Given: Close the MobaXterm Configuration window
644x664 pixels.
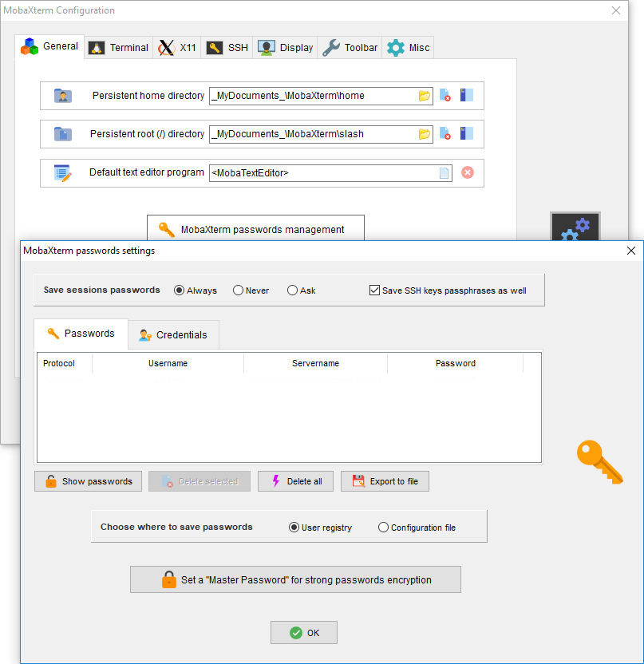Looking at the screenshot, I should click(x=616, y=10).
